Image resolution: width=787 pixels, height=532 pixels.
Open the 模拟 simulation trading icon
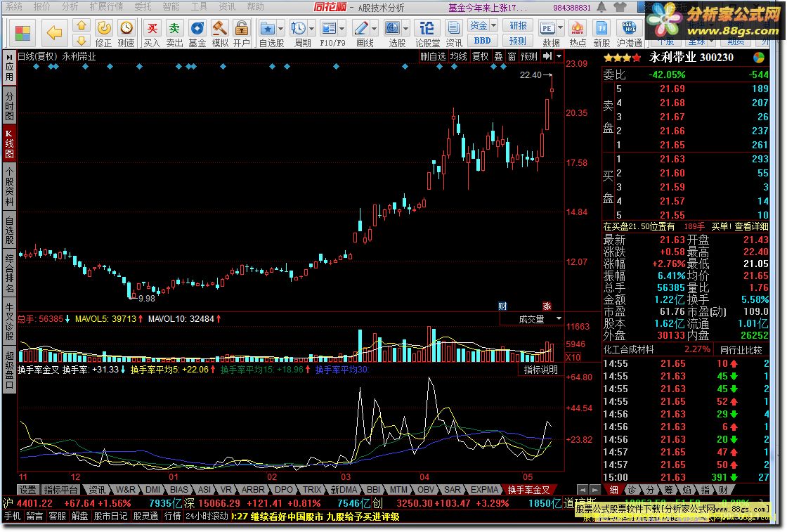pos(219,34)
